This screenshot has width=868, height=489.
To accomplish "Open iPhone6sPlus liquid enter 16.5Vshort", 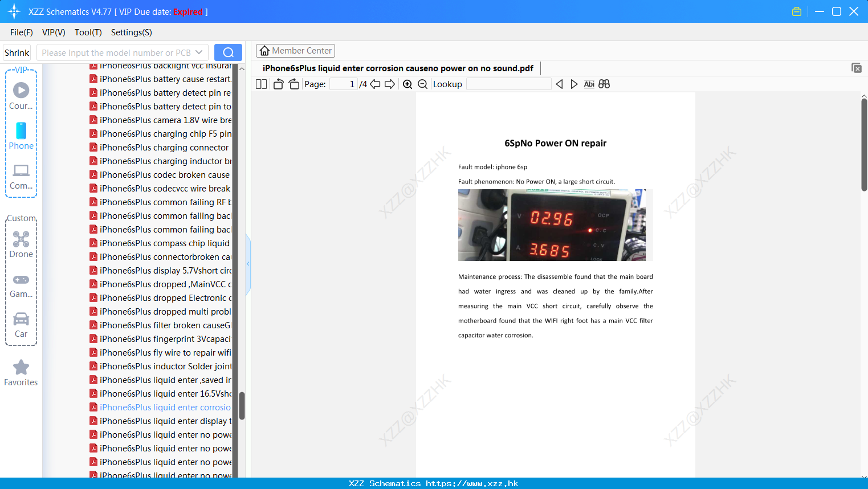I will 160,394.
